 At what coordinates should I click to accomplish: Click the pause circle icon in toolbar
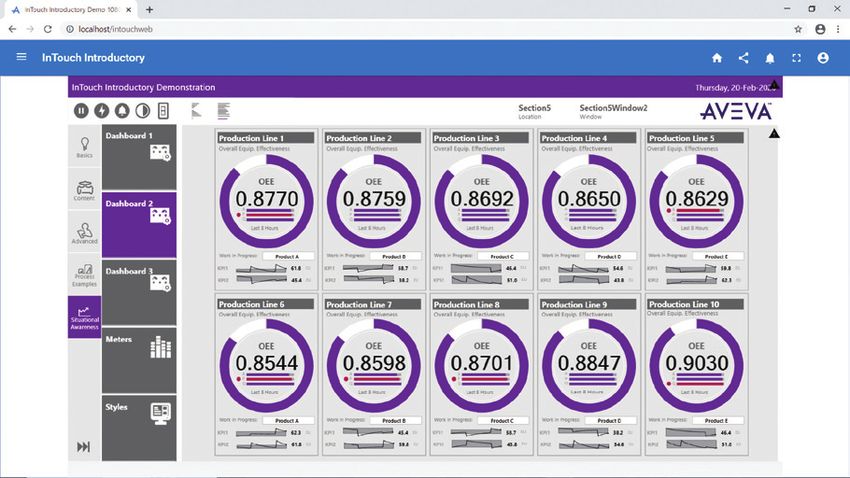coord(81,111)
